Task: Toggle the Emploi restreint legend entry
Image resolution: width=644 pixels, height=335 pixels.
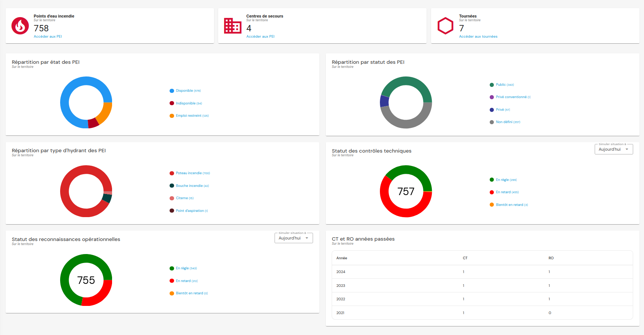Action: click(189, 116)
